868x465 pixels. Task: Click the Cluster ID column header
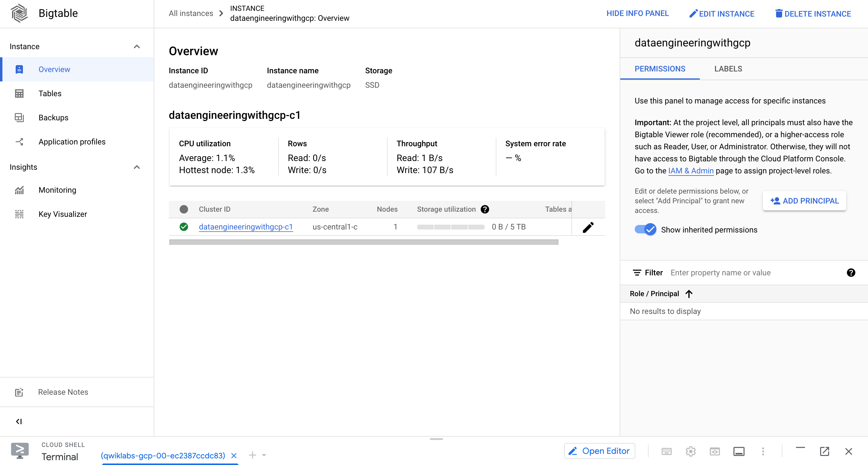tap(214, 209)
